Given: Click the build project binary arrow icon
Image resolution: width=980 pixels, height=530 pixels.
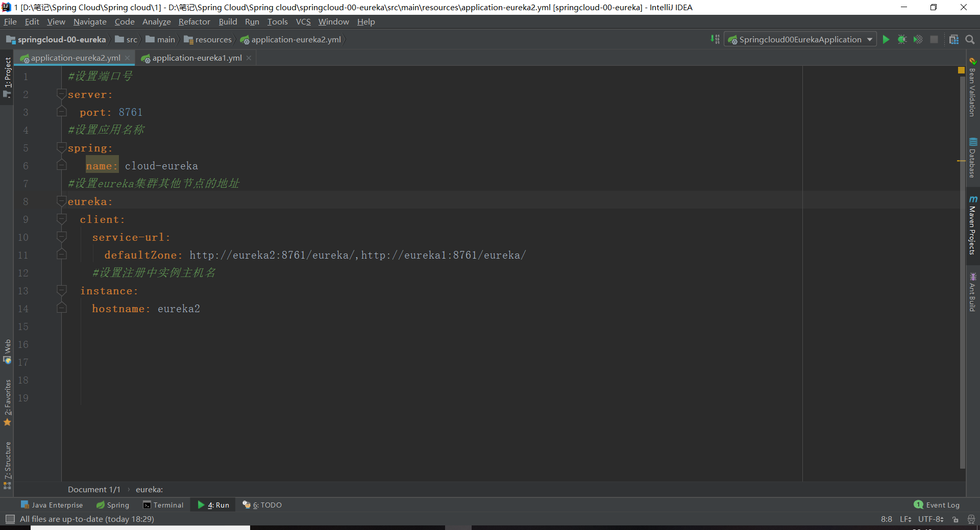Looking at the screenshot, I should (x=715, y=40).
